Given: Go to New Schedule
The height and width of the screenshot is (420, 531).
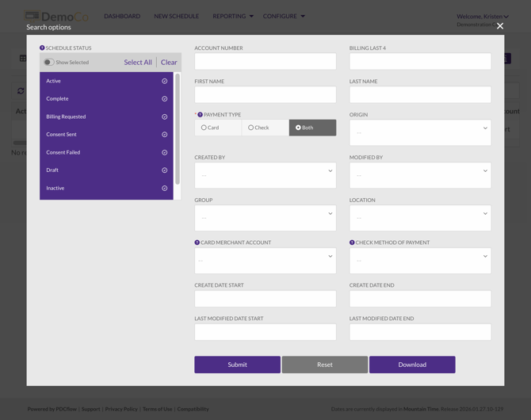Looking at the screenshot, I should pyautogui.click(x=177, y=17).
